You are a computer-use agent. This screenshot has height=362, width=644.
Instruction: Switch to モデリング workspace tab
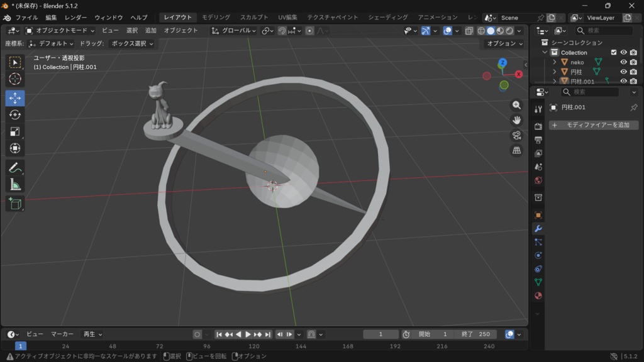[x=216, y=17]
